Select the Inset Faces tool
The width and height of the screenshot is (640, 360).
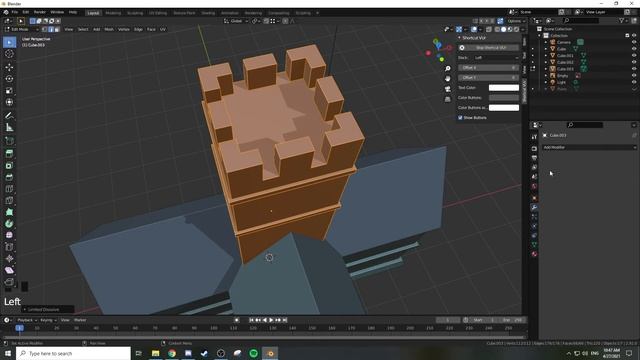point(9,166)
